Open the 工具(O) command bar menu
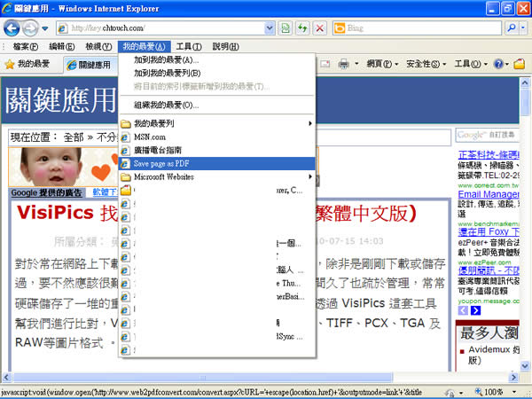 click(471, 64)
